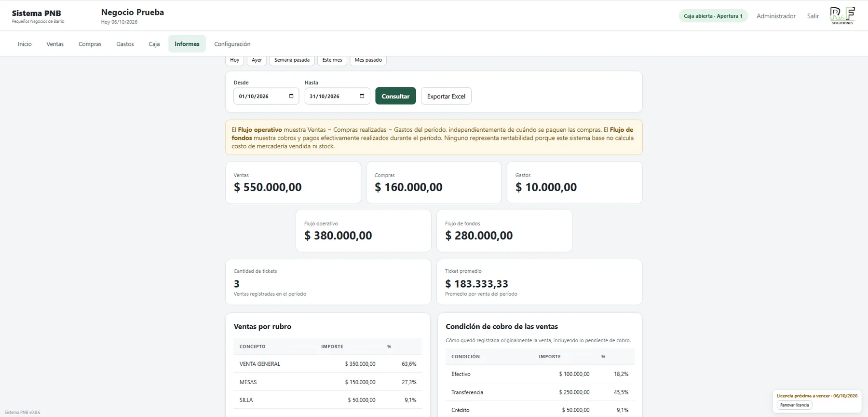
Task: Click the Flujo de fondos value $ 280.000,00
Action: pos(479,236)
